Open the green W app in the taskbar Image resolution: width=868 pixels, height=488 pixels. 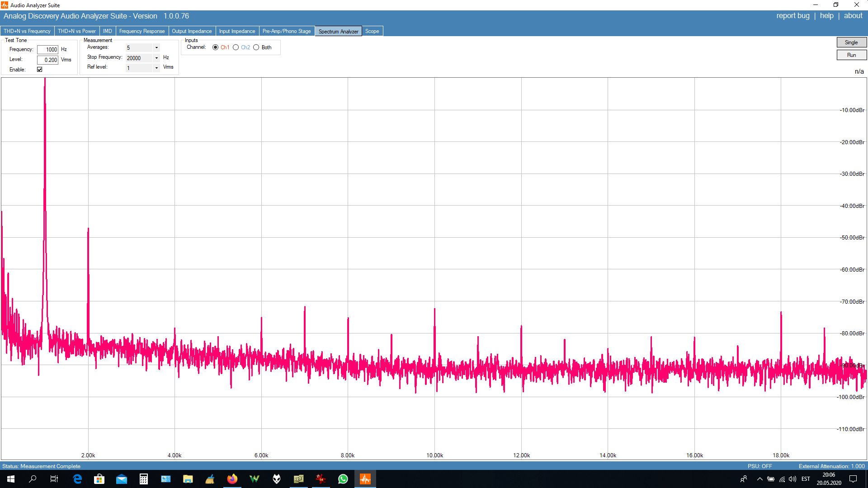tap(254, 479)
